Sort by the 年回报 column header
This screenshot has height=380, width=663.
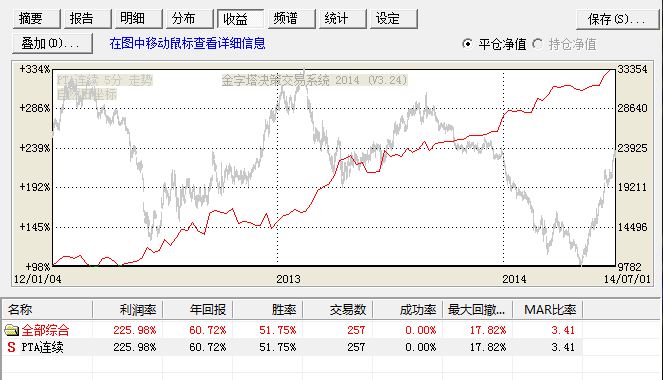point(198,310)
